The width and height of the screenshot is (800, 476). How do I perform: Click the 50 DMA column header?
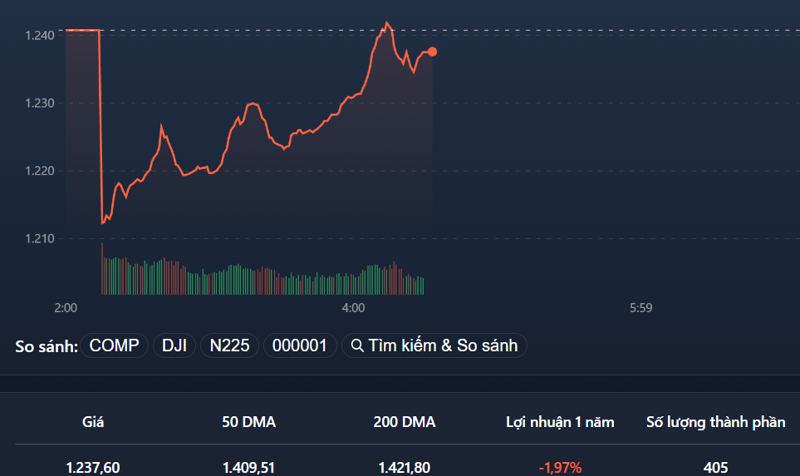249,422
